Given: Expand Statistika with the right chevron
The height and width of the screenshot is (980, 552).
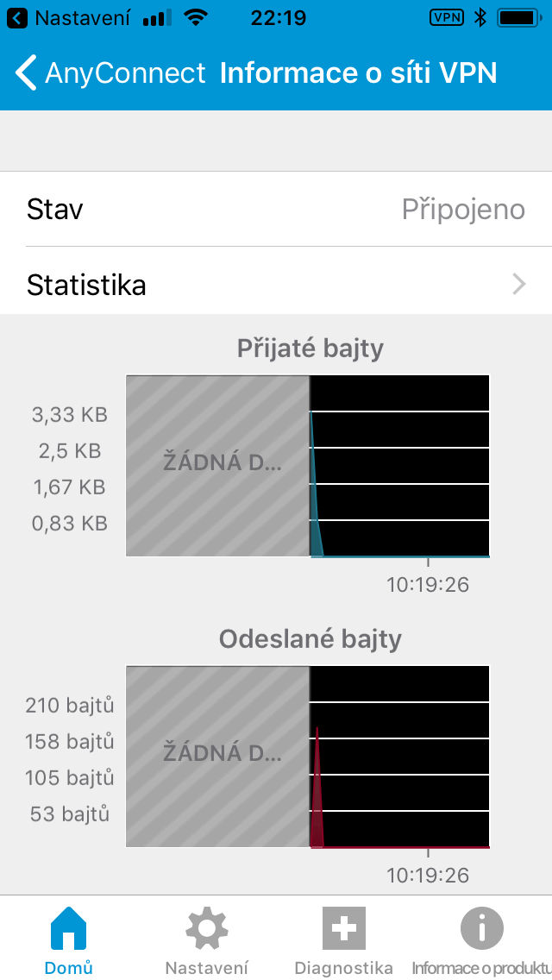Looking at the screenshot, I should (x=519, y=285).
